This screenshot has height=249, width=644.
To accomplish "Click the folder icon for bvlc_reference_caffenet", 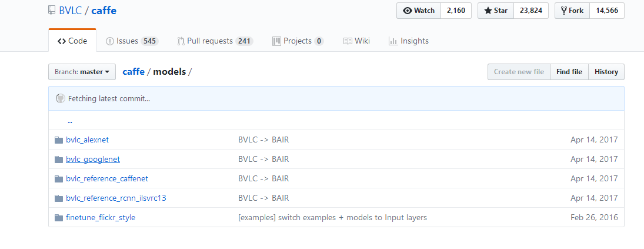I will (59, 179).
